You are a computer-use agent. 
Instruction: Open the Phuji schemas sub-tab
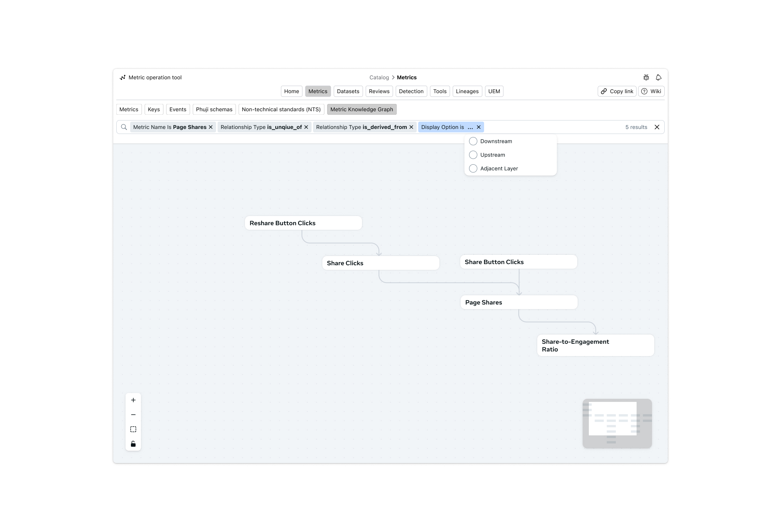214,109
